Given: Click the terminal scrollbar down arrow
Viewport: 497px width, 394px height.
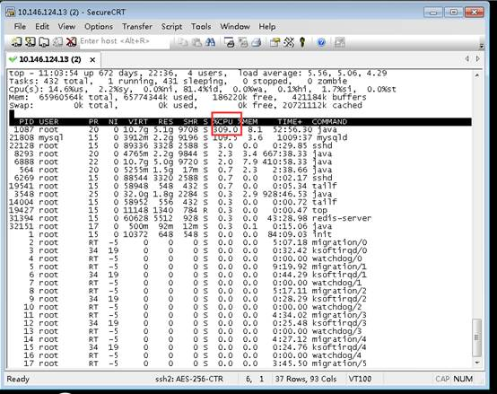Looking at the screenshot, I should click(477, 363).
